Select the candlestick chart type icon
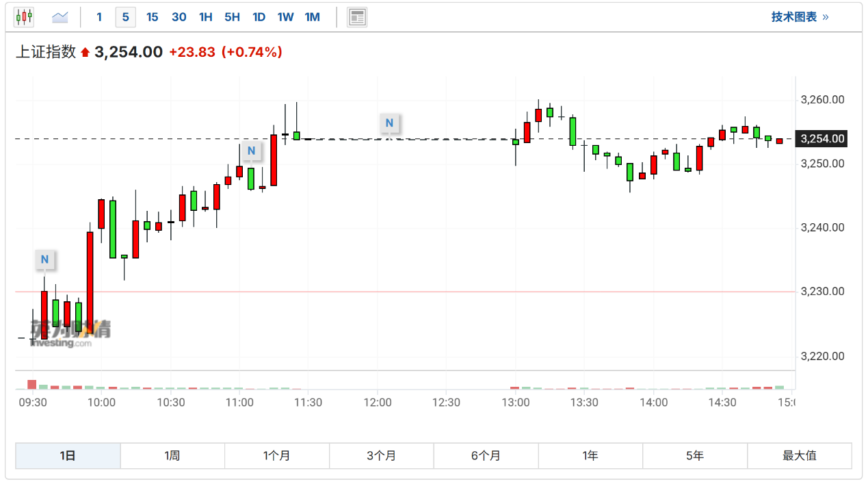The width and height of the screenshot is (868, 484). 24,17
